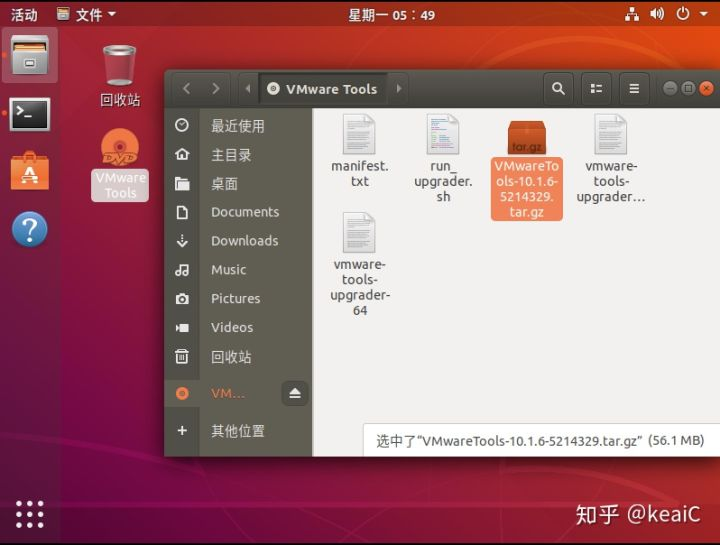Viewport: 720px width, 545px height.
Task: Open Music in the sidebar
Action: click(238, 270)
